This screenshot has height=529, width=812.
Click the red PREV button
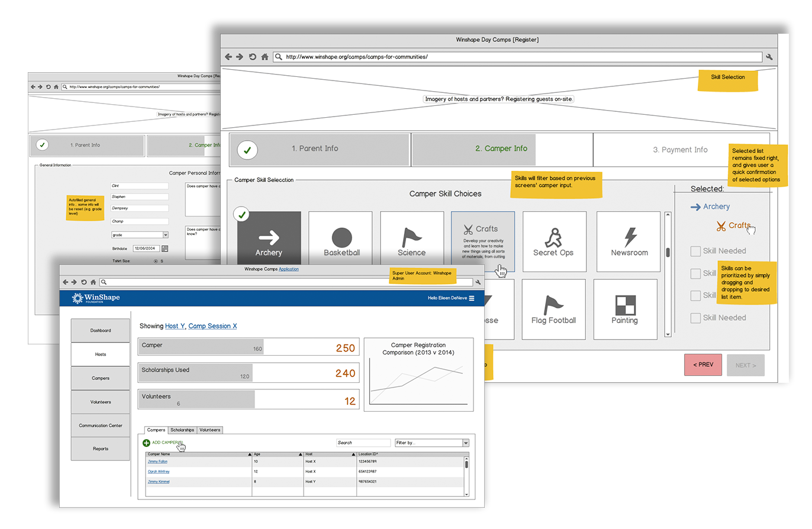[703, 365]
